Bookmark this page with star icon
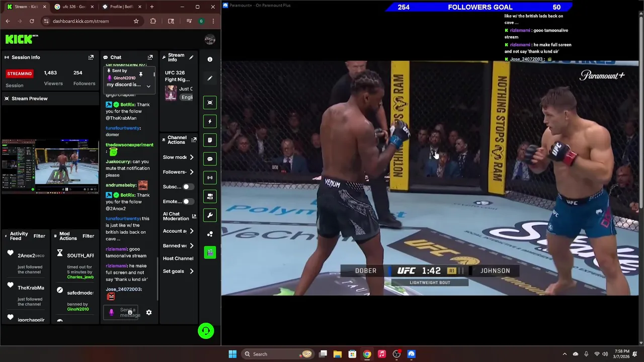 [x=136, y=21]
